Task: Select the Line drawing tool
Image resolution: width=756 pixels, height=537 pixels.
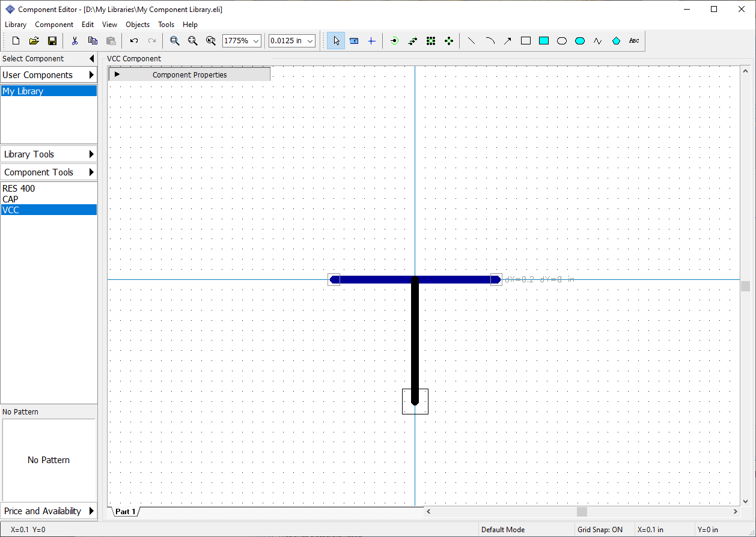Action: (x=472, y=41)
